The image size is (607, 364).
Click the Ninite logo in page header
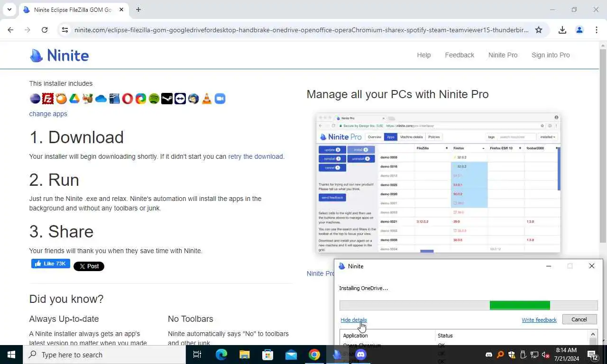click(59, 55)
